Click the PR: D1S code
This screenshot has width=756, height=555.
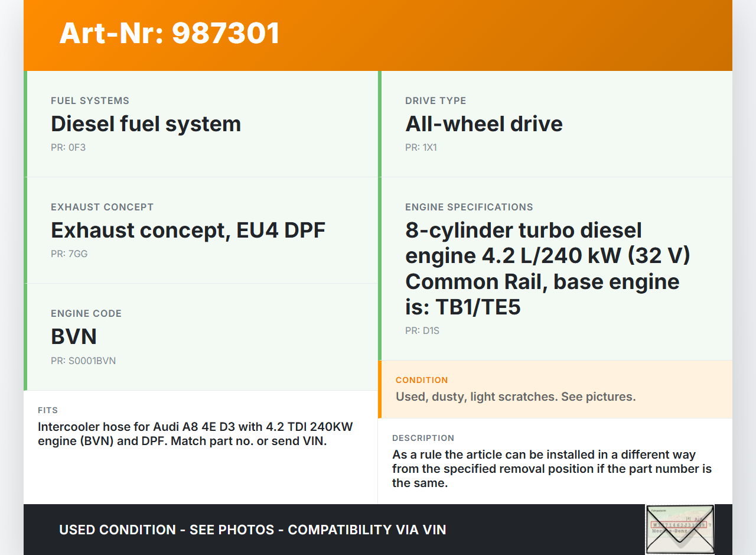[x=422, y=330]
